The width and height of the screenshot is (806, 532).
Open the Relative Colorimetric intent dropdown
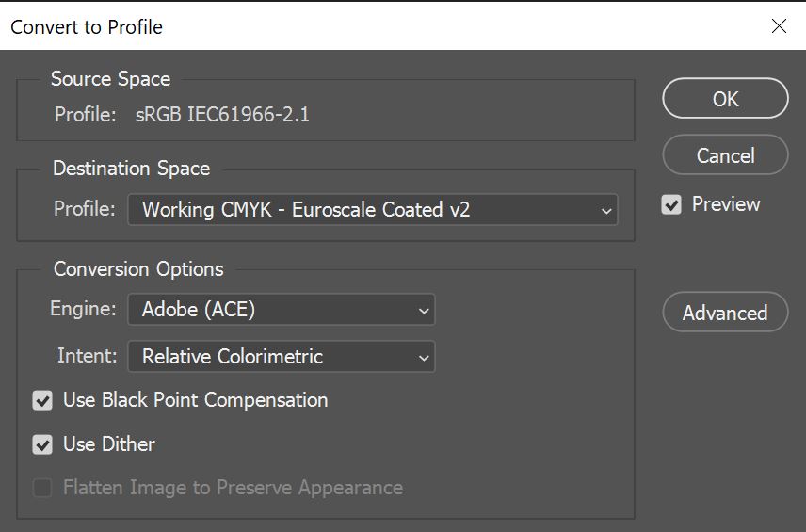(281, 357)
